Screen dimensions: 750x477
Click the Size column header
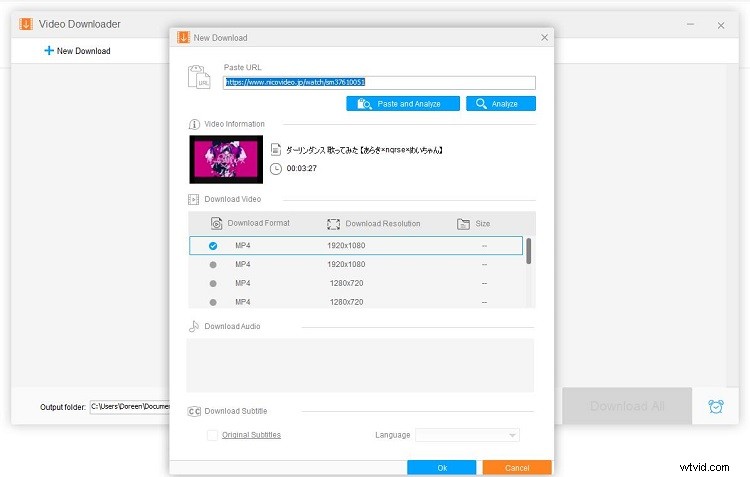pos(483,224)
